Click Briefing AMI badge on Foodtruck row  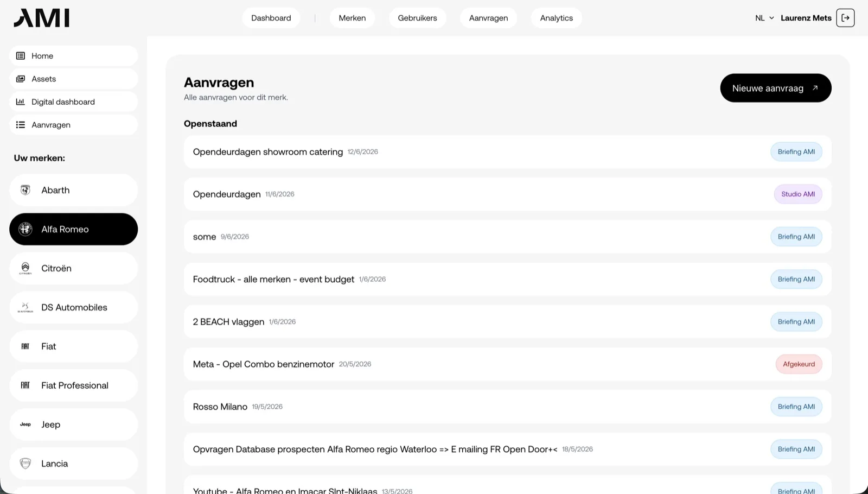click(x=796, y=279)
